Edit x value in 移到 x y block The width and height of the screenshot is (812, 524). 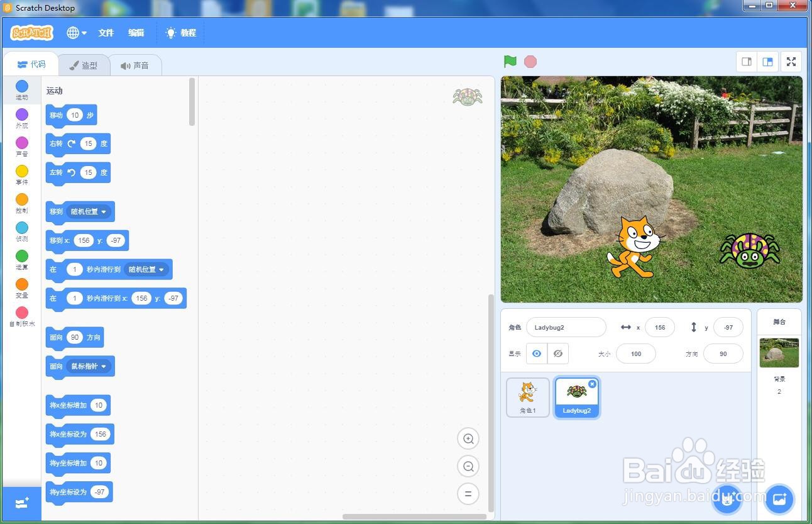click(84, 240)
